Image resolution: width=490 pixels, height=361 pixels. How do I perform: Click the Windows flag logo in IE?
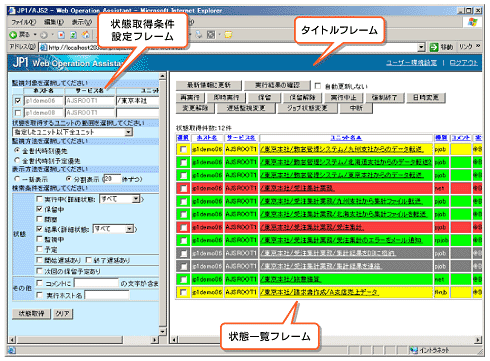coord(473,22)
